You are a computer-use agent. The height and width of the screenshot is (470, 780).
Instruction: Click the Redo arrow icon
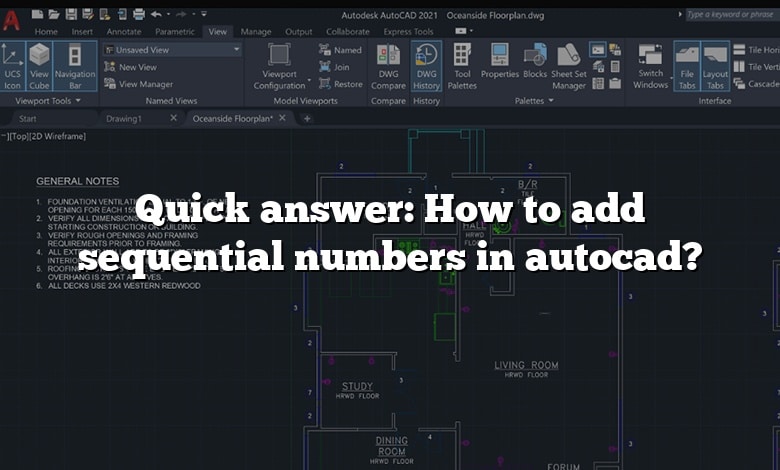click(x=182, y=14)
